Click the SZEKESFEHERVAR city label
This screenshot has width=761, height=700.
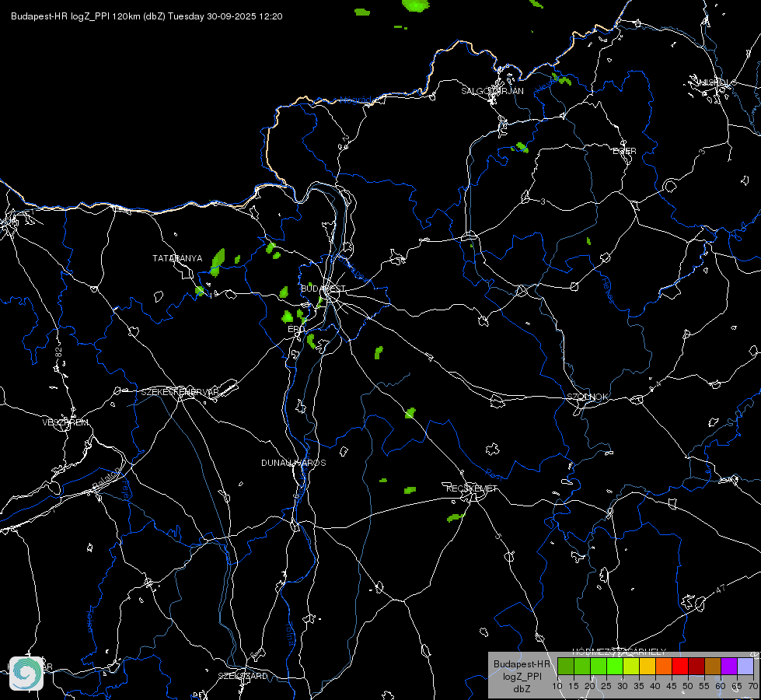pyautogui.click(x=180, y=392)
